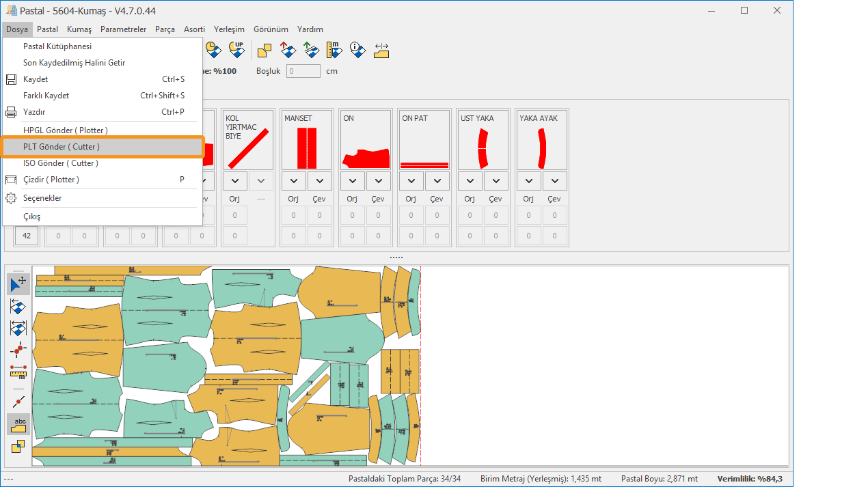Click Seçenekler in the Dosya menu
The height and width of the screenshot is (487, 868).
click(x=42, y=198)
